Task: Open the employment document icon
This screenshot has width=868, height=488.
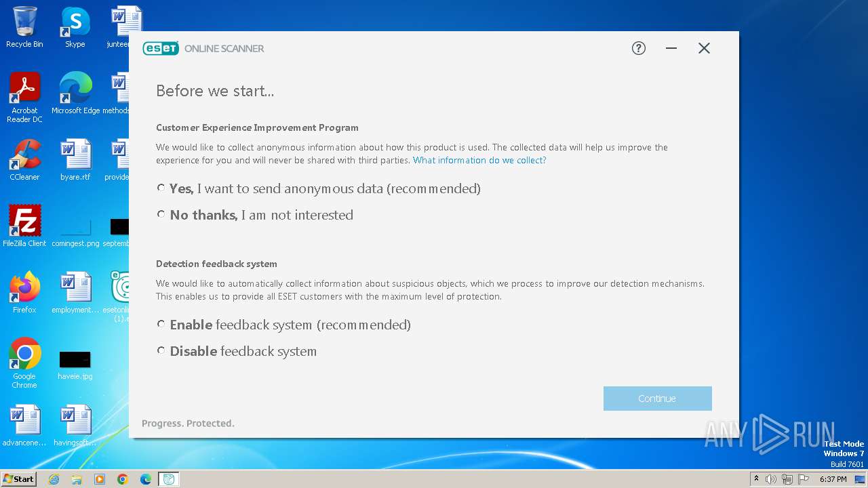Action: tap(75, 293)
